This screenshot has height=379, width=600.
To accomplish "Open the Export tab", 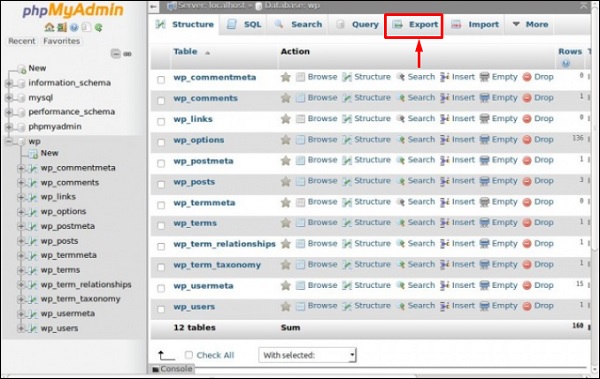I will coord(414,25).
